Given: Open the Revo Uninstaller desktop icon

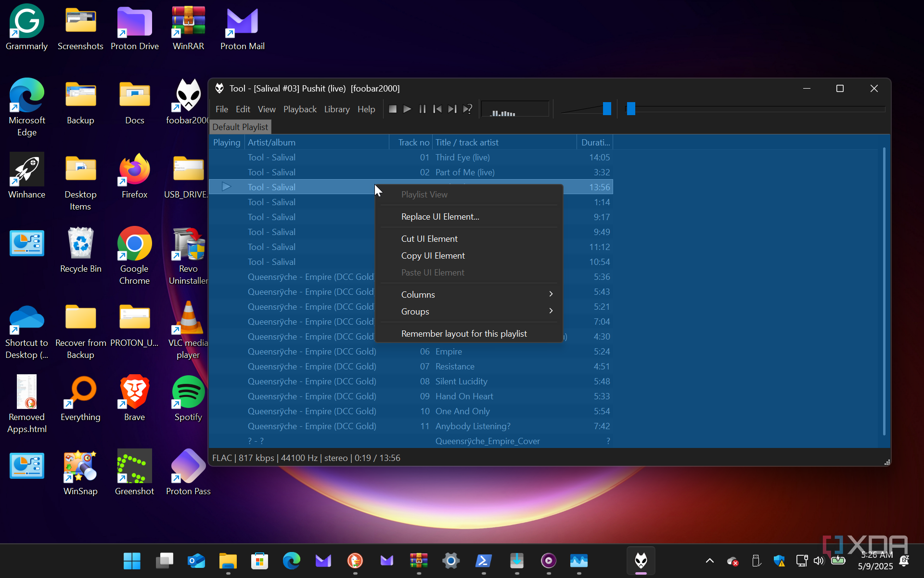Looking at the screenshot, I should pos(188,255).
